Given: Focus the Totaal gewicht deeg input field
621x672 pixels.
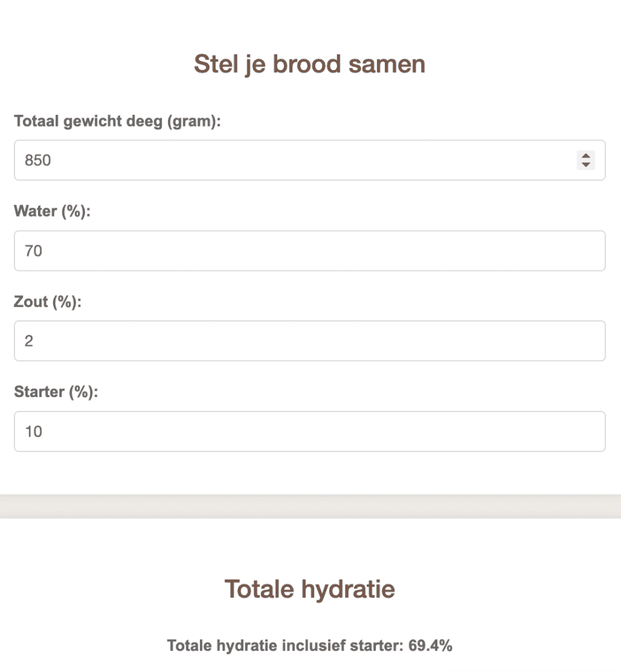Looking at the screenshot, I should (x=310, y=160).
